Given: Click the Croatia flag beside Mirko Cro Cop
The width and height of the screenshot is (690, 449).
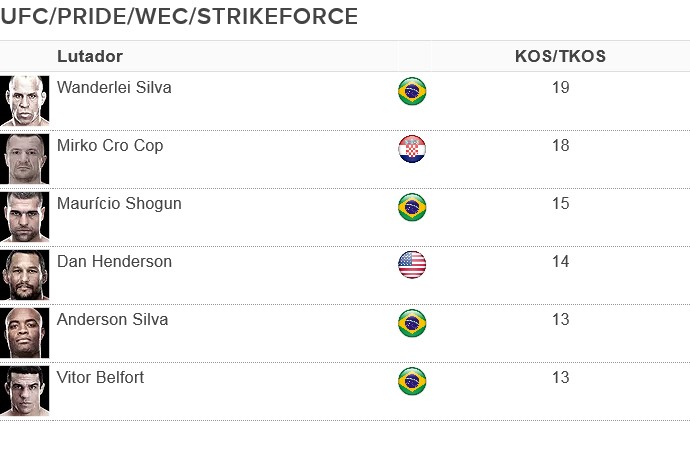Looking at the screenshot, I should pyautogui.click(x=411, y=149).
